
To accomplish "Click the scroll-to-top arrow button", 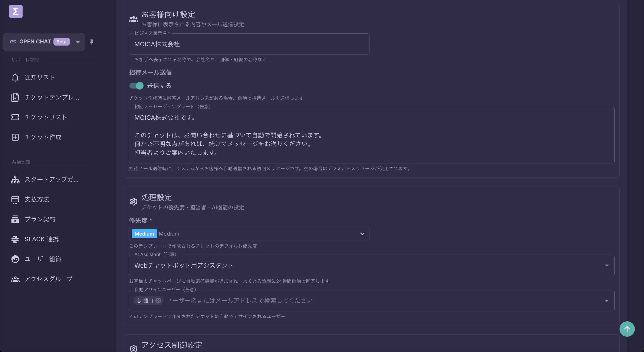I will point(627,329).
